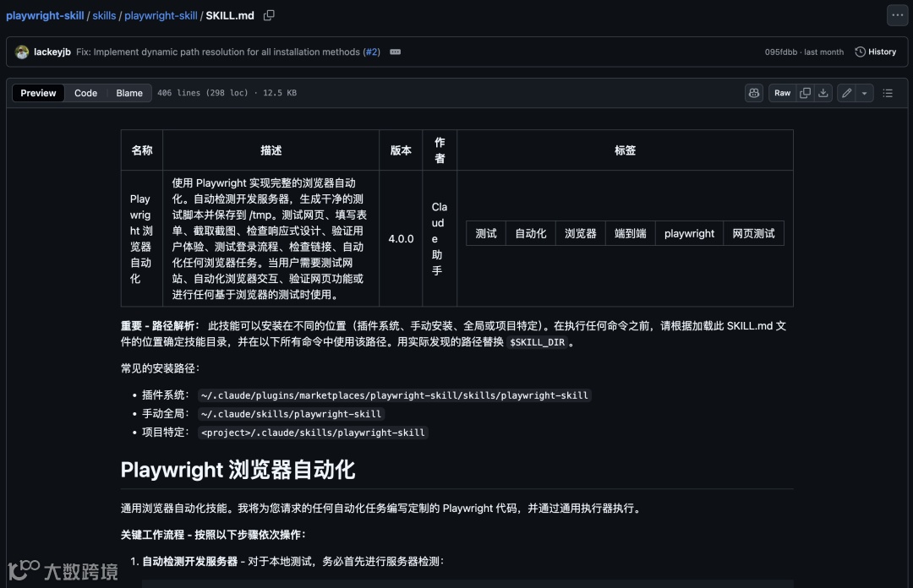Click the 常见的安装路径 paragraph

tap(160, 368)
